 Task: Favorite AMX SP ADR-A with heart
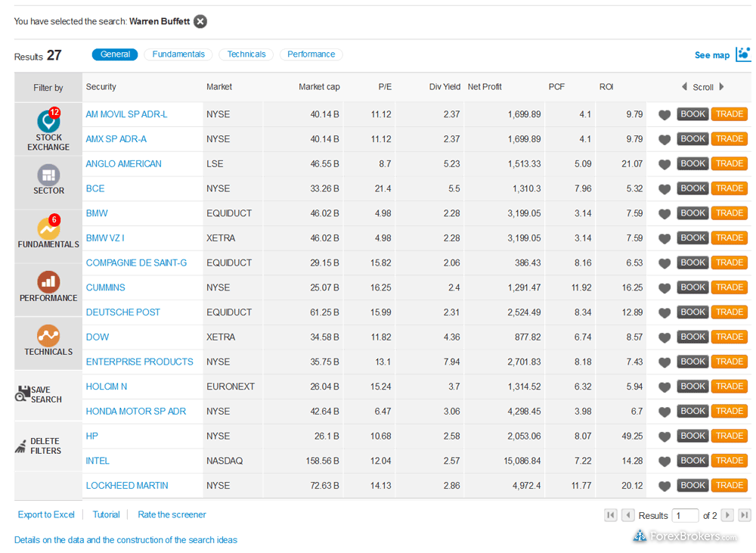(x=665, y=139)
